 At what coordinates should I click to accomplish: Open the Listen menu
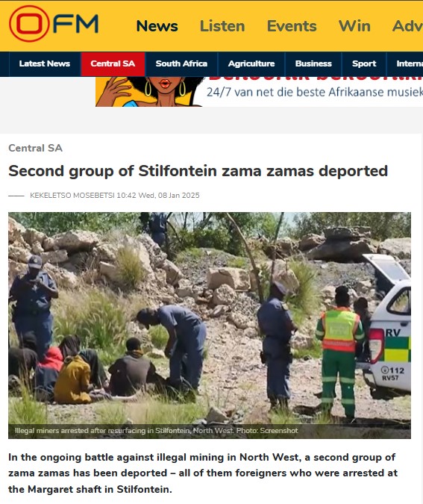(x=222, y=26)
